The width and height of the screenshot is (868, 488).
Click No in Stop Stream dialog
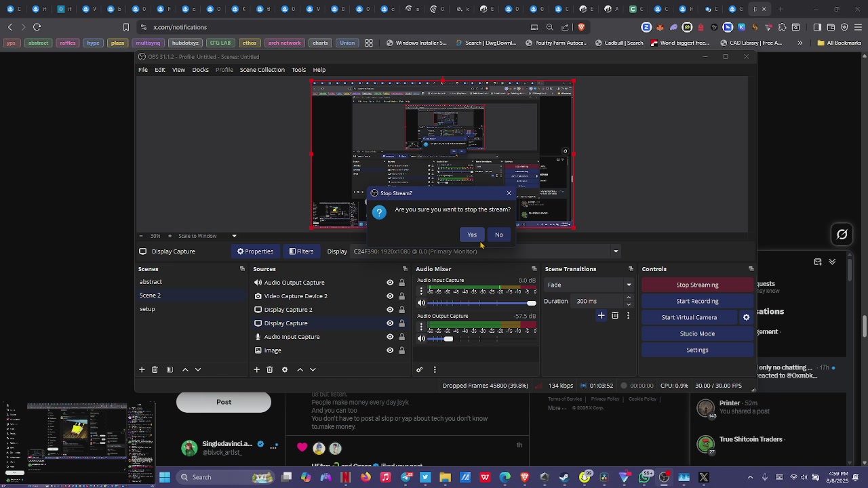point(499,235)
